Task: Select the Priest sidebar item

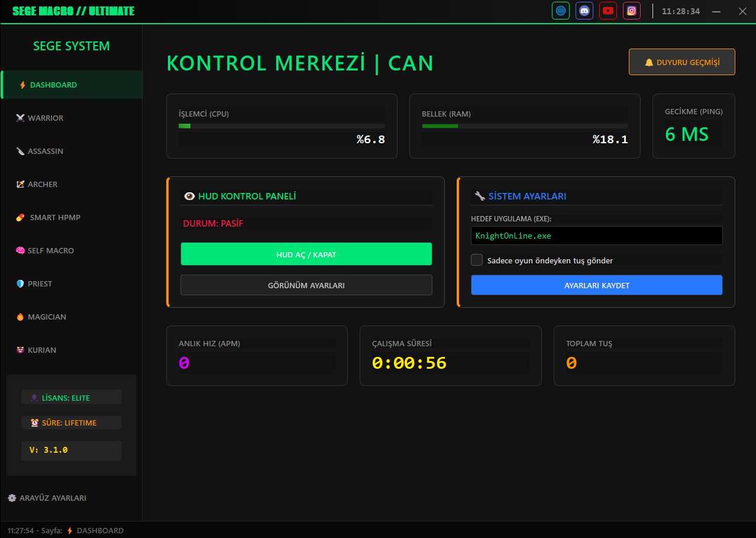Action: [40, 284]
